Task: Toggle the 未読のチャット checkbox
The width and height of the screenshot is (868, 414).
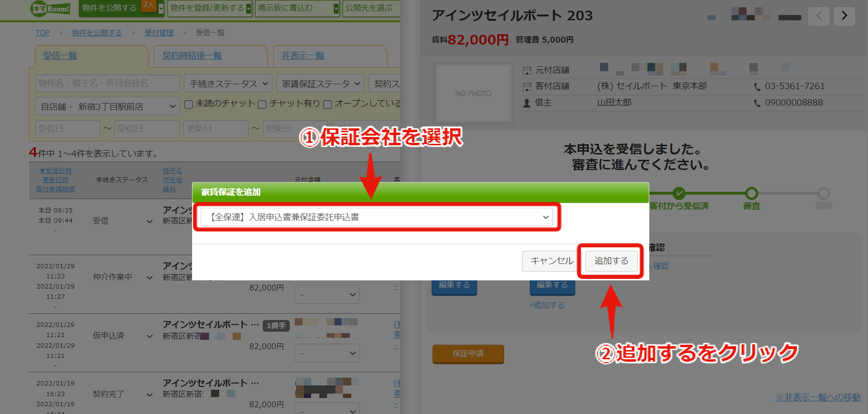Action: 189,104
